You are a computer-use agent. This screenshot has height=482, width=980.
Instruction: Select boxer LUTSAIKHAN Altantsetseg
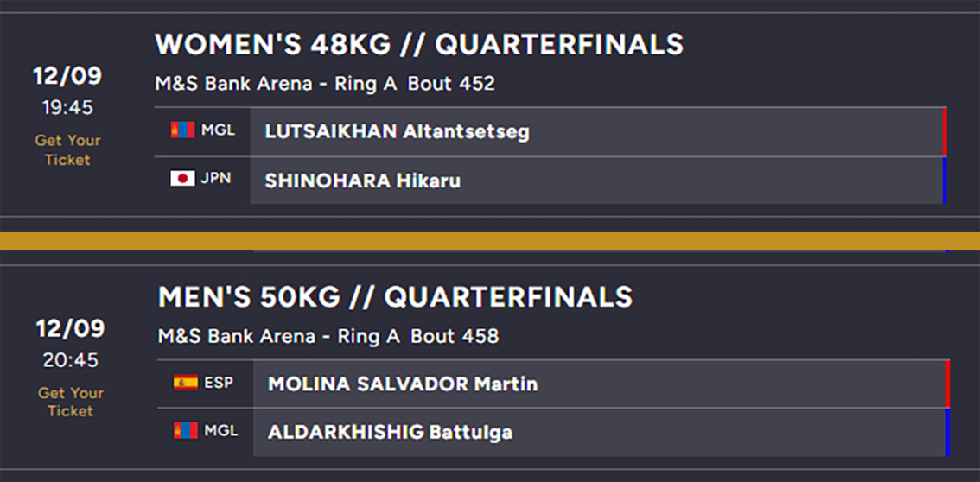point(397,131)
